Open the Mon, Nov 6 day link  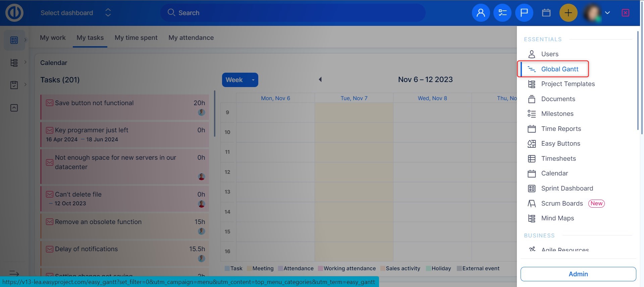click(275, 98)
